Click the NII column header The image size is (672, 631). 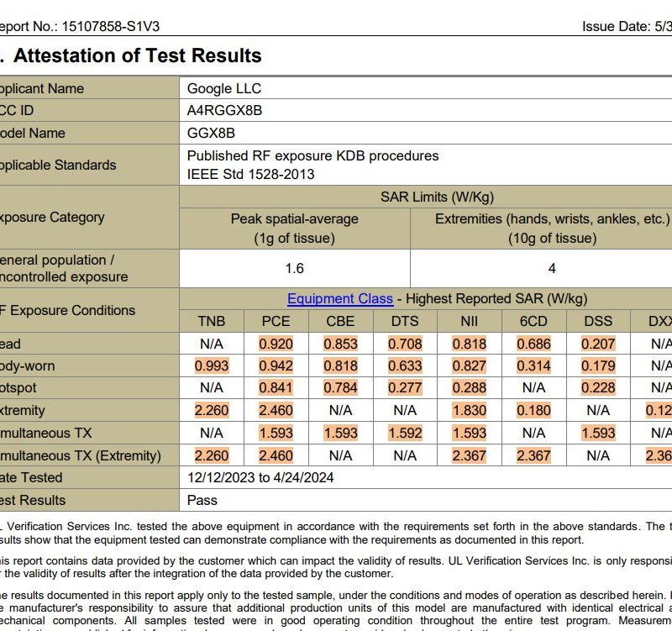(x=469, y=321)
